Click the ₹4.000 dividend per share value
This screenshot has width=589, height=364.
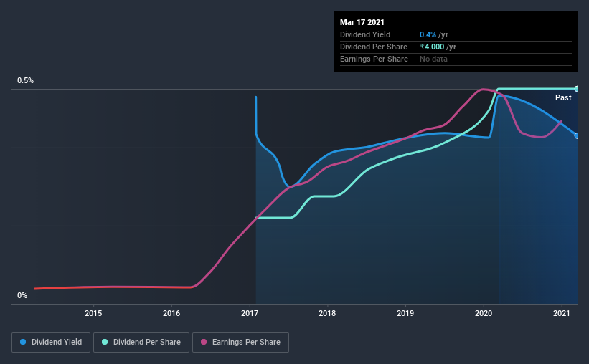click(x=432, y=47)
